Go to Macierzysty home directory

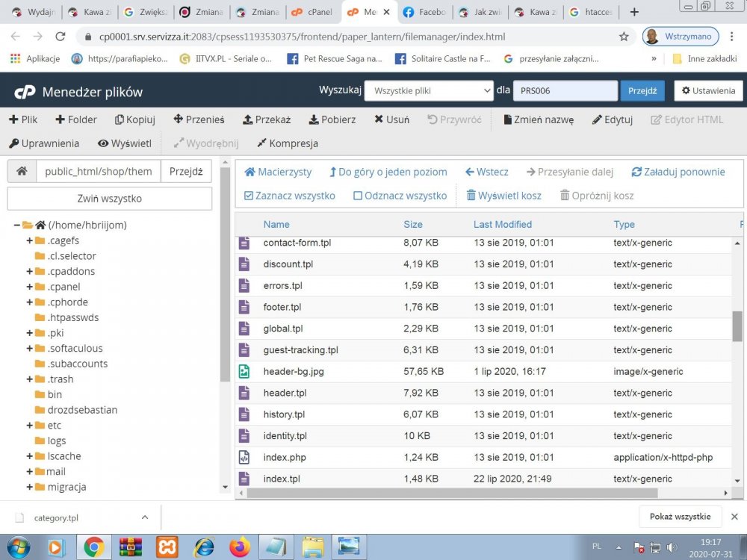(278, 172)
